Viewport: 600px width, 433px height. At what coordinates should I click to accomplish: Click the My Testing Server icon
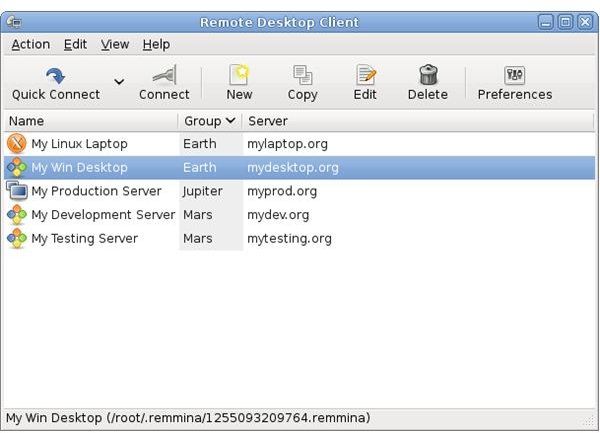click(16, 238)
